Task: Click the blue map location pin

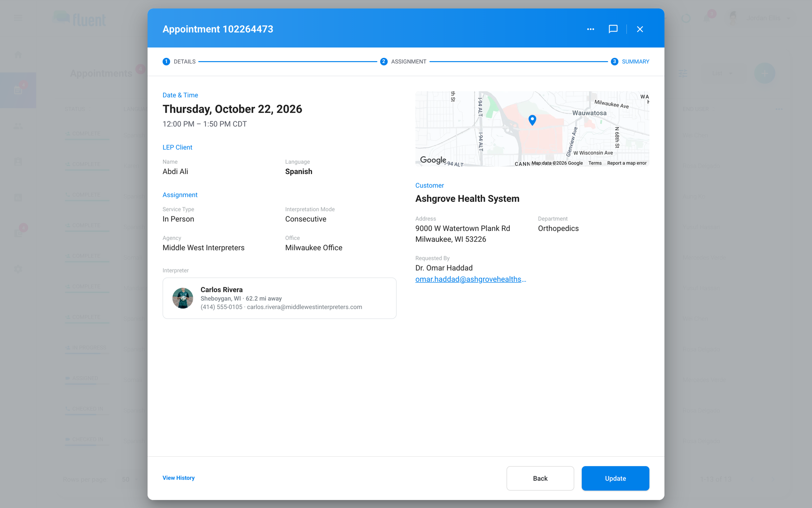Action: pos(532,120)
